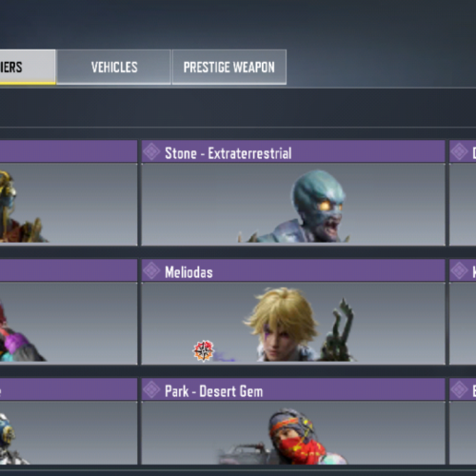Click diamond rarity icon beside Park - Desert Gem
The image size is (476, 476).
pos(151,390)
